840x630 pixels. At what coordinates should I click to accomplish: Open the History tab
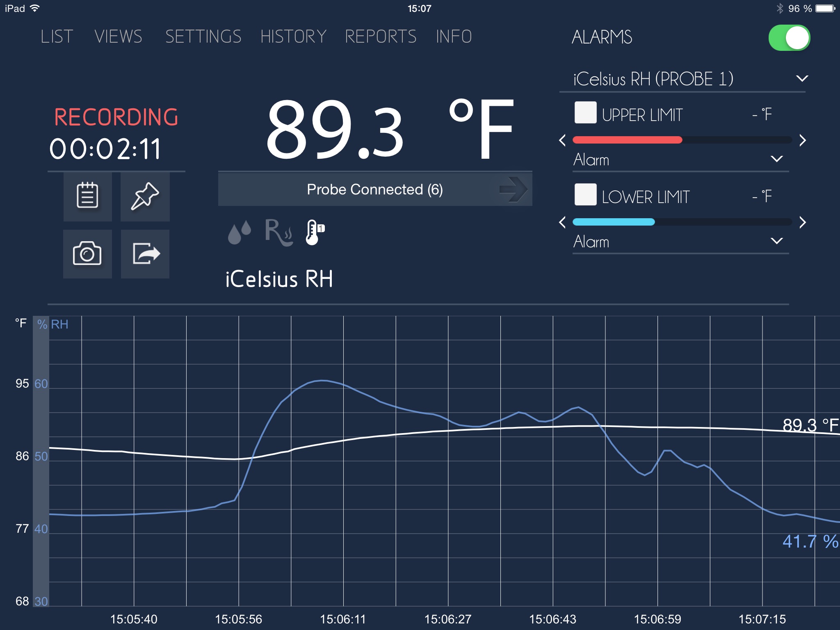point(293,37)
